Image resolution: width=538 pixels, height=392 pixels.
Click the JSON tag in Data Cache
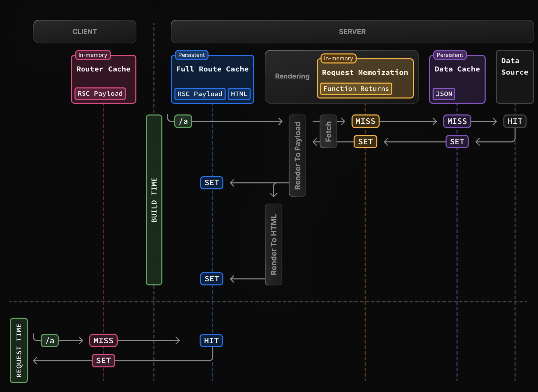pos(444,94)
